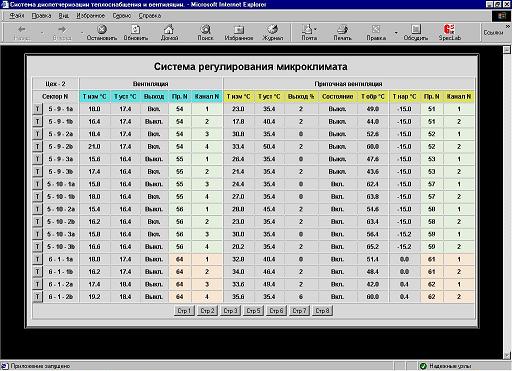Go to page Стр 6
The width and height of the screenshot is (512, 371).
[276, 311]
